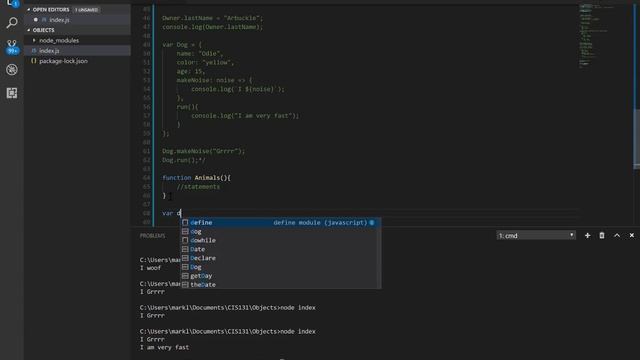The height and width of the screenshot is (360, 640).
Task: Open the '1: cmd' terminal dropdown
Action: [x=536, y=236]
